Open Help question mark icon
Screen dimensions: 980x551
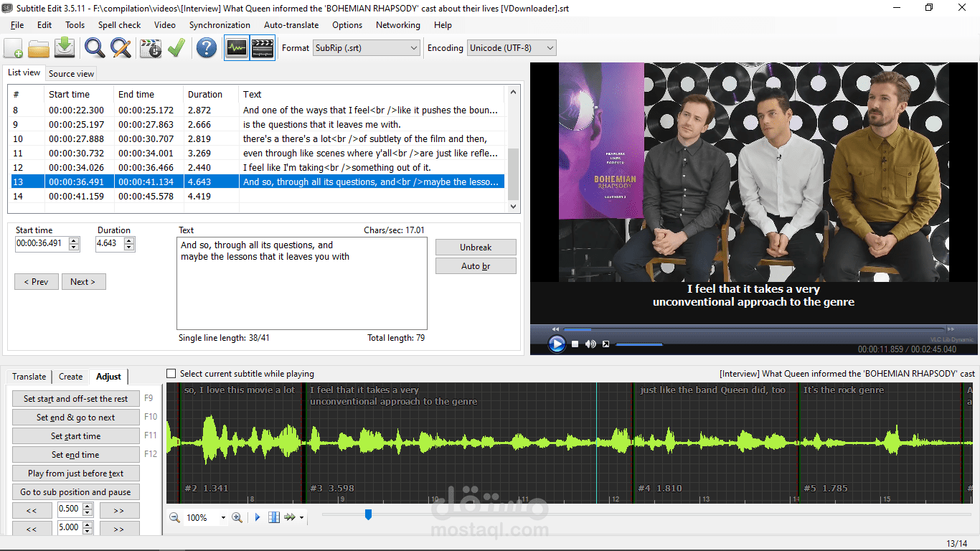point(207,48)
